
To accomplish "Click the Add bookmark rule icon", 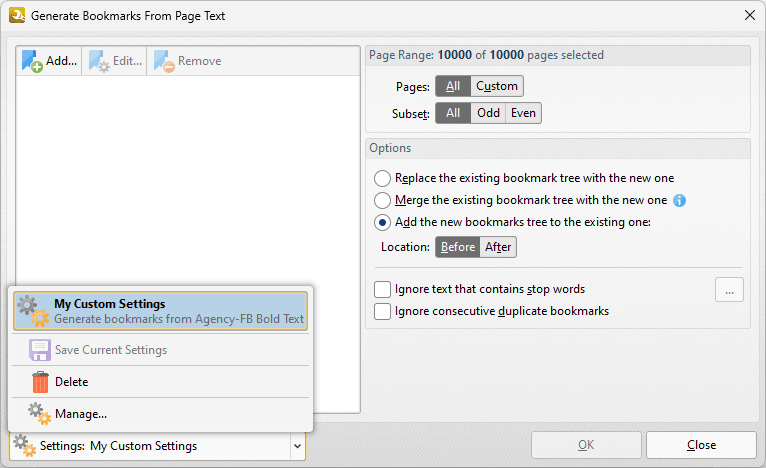I will (x=32, y=61).
